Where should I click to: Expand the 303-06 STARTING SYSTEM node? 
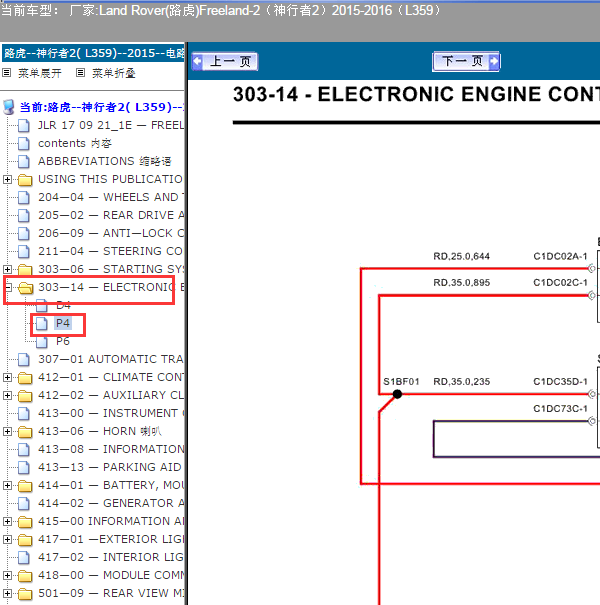pyautogui.click(x=7, y=269)
